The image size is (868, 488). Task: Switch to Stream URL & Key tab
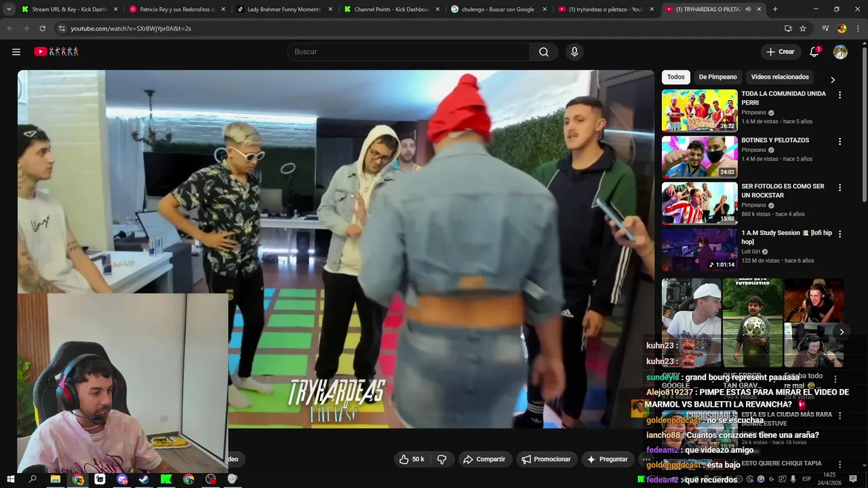pyautogui.click(x=69, y=9)
